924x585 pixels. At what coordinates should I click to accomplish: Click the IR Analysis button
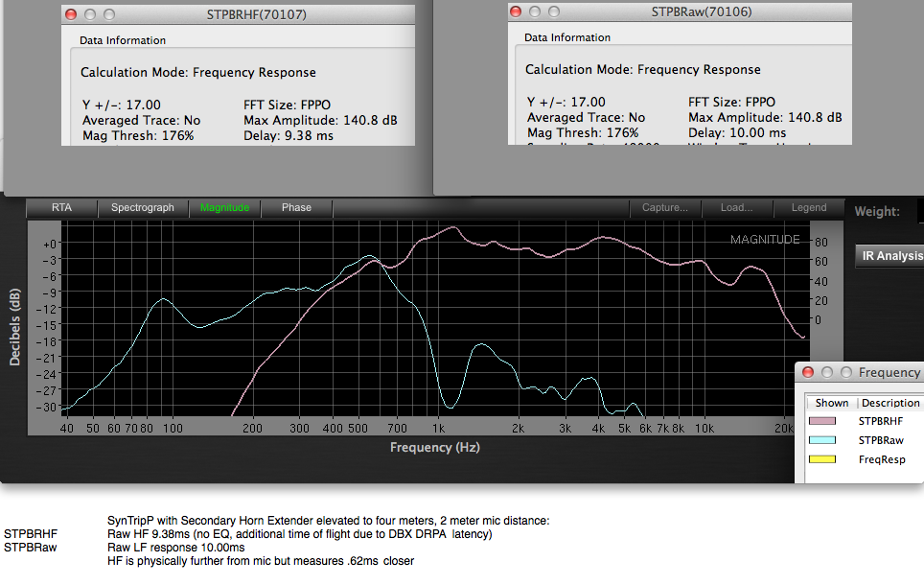pos(890,256)
